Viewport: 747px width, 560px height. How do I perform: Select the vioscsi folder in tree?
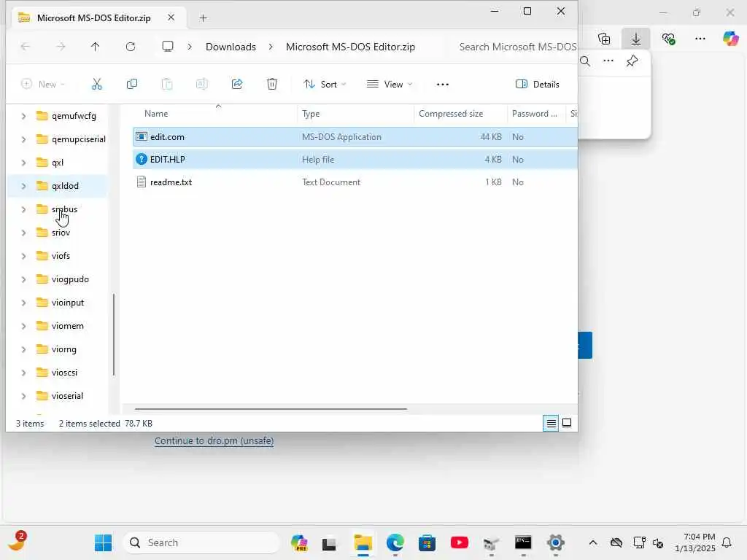64,373
